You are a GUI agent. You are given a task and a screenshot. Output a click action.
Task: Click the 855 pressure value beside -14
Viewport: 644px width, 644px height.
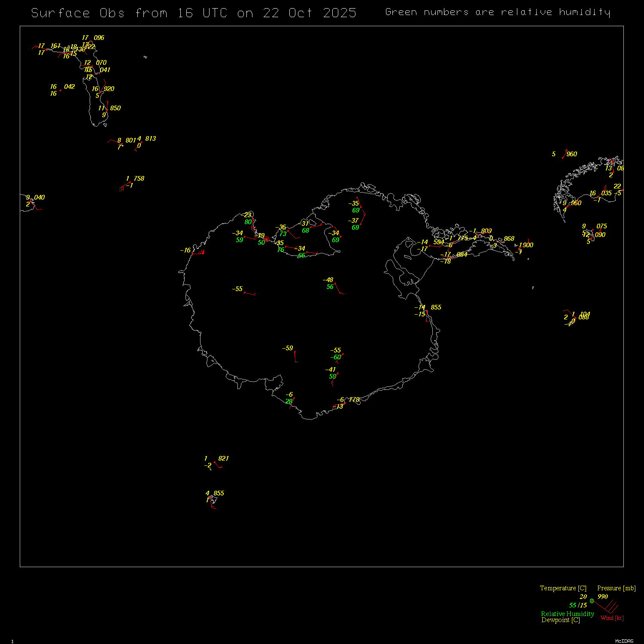tap(436, 307)
